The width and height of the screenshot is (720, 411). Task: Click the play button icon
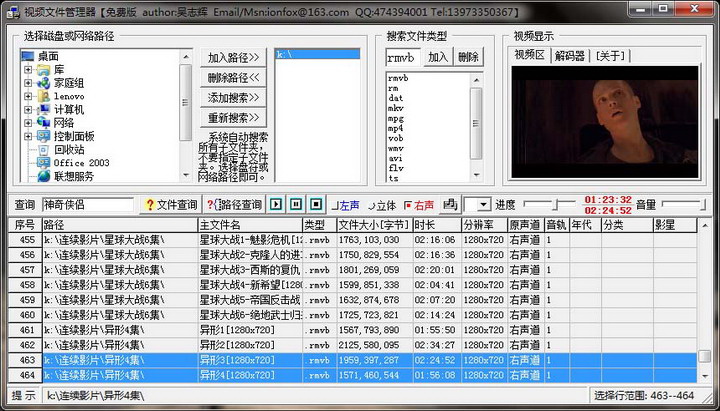276,204
